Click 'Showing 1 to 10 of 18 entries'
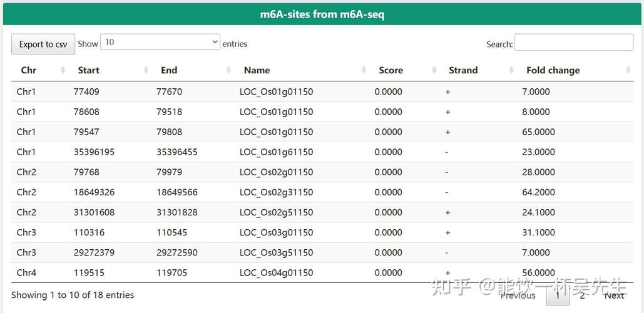This screenshot has height=313, width=644. coord(73,295)
